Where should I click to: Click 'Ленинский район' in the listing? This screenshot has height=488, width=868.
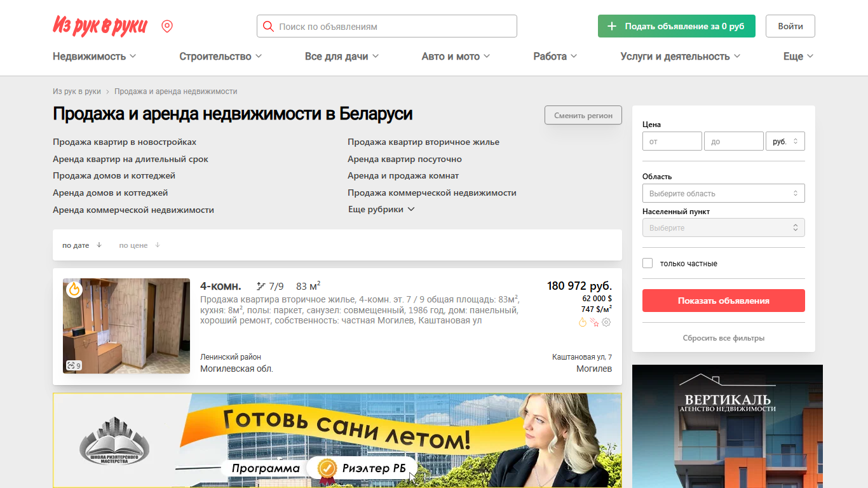pos(231,357)
